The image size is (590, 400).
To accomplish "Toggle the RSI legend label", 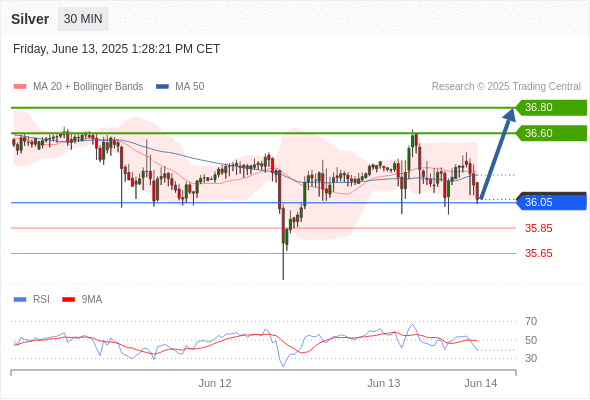I will pos(41,300).
